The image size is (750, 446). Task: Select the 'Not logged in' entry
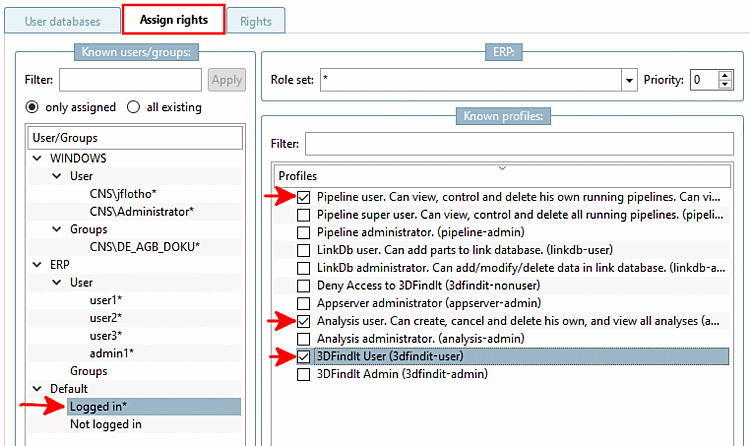pyautogui.click(x=105, y=424)
